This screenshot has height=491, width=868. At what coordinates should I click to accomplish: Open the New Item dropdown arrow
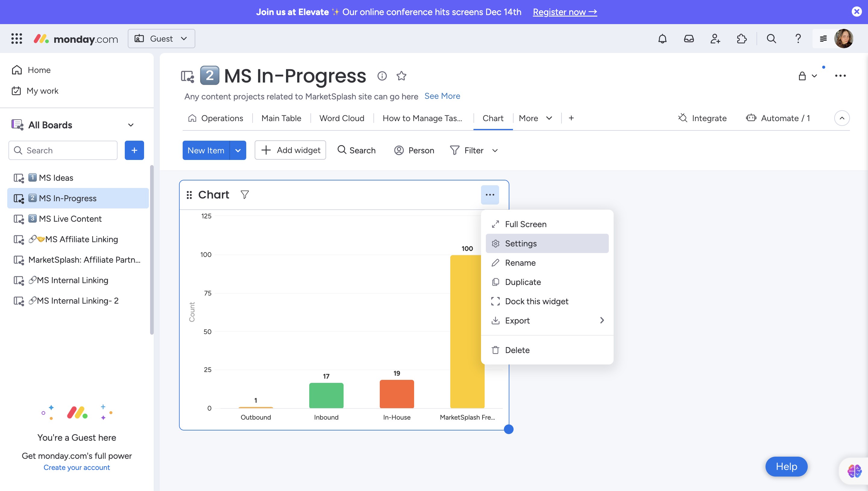[238, 150]
